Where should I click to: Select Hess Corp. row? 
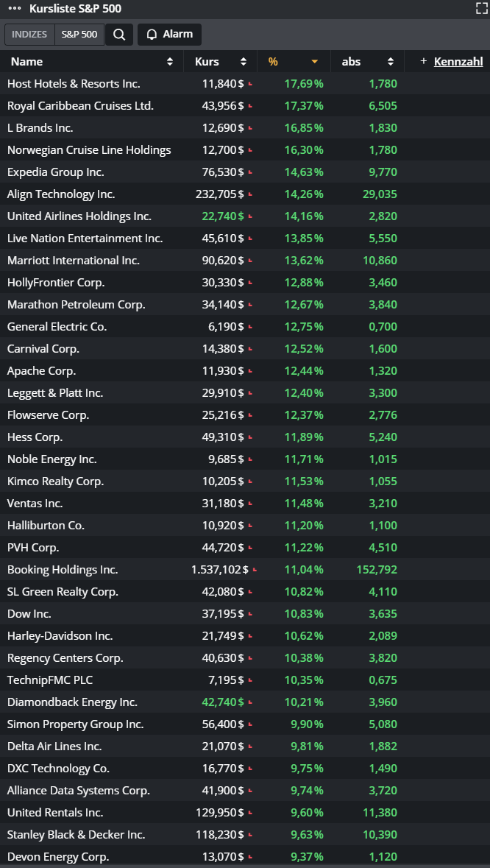245,437
